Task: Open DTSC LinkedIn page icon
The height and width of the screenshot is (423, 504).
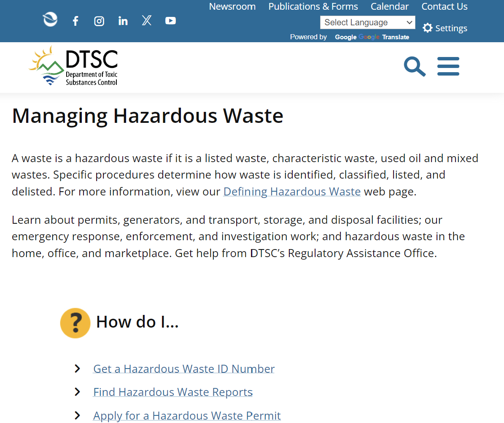Action: 123,21
